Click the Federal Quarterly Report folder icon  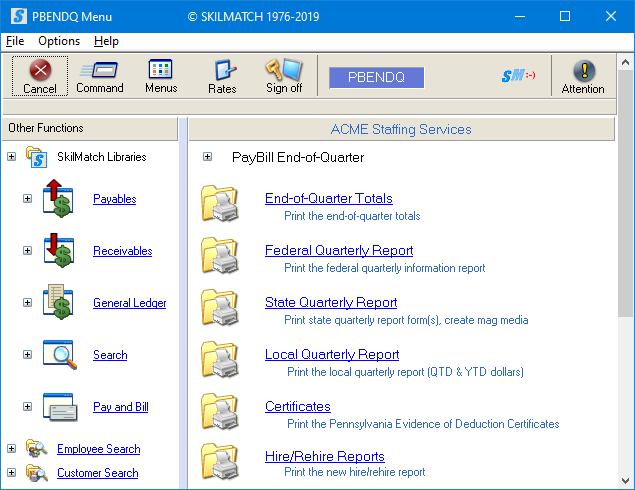click(220, 256)
